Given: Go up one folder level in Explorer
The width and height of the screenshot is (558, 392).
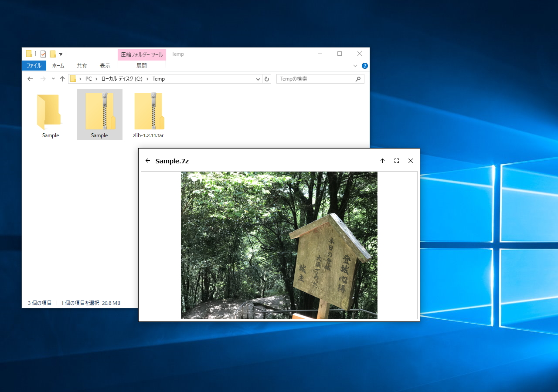Looking at the screenshot, I should (62, 79).
